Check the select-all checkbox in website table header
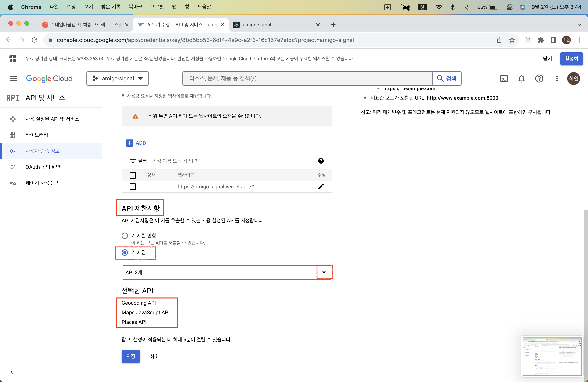This screenshot has height=382, width=588. tap(133, 175)
